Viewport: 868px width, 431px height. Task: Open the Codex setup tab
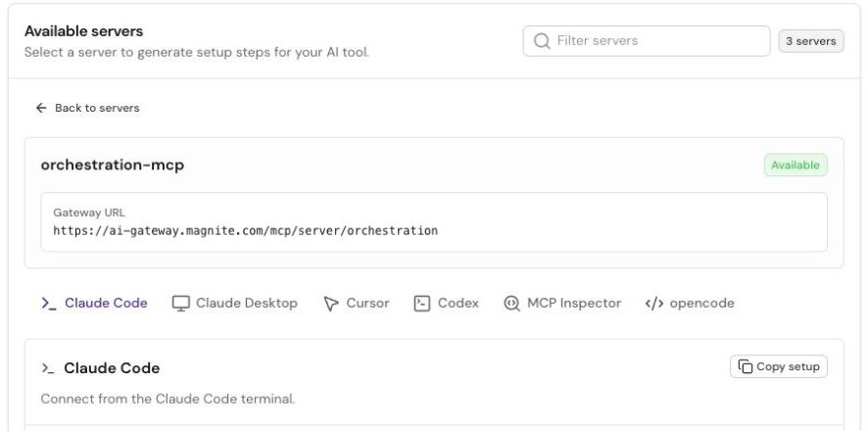(446, 304)
